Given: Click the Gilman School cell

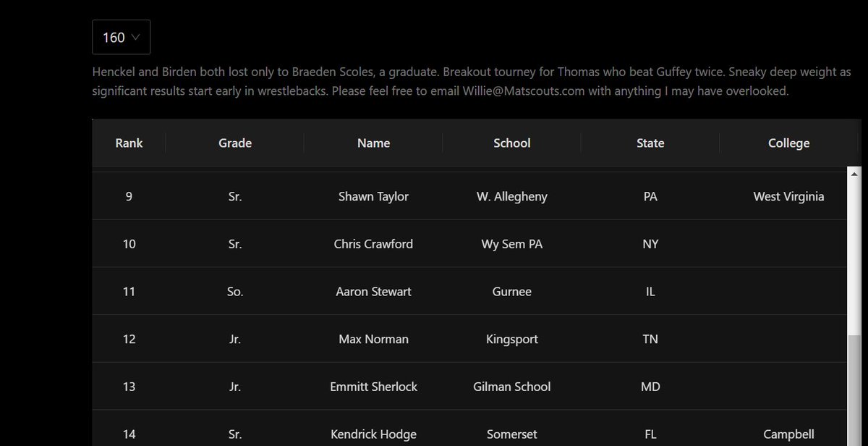Looking at the screenshot, I should pyautogui.click(x=512, y=387).
